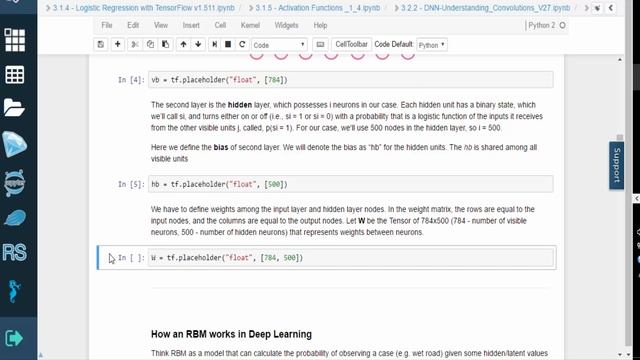The width and height of the screenshot is (640, 360).
Task: Click the CellToolbar button
Action: (351, 44)
